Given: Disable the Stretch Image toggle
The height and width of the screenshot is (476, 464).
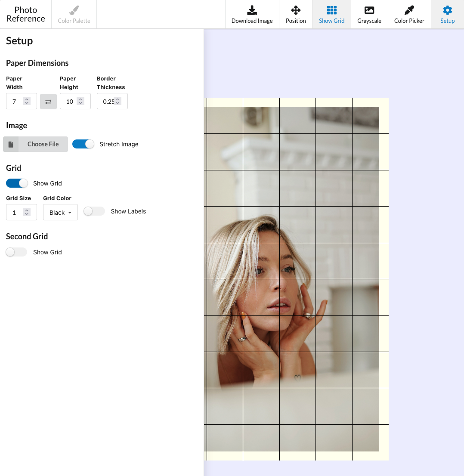Looking at the screenshot, I should [x=83, y=144].
